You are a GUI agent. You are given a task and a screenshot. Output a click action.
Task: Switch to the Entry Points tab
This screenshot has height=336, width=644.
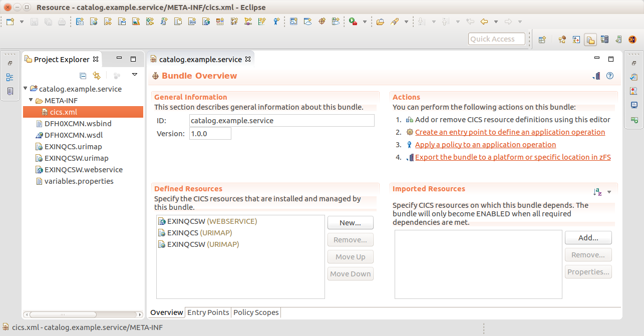(x=208, y=312)
